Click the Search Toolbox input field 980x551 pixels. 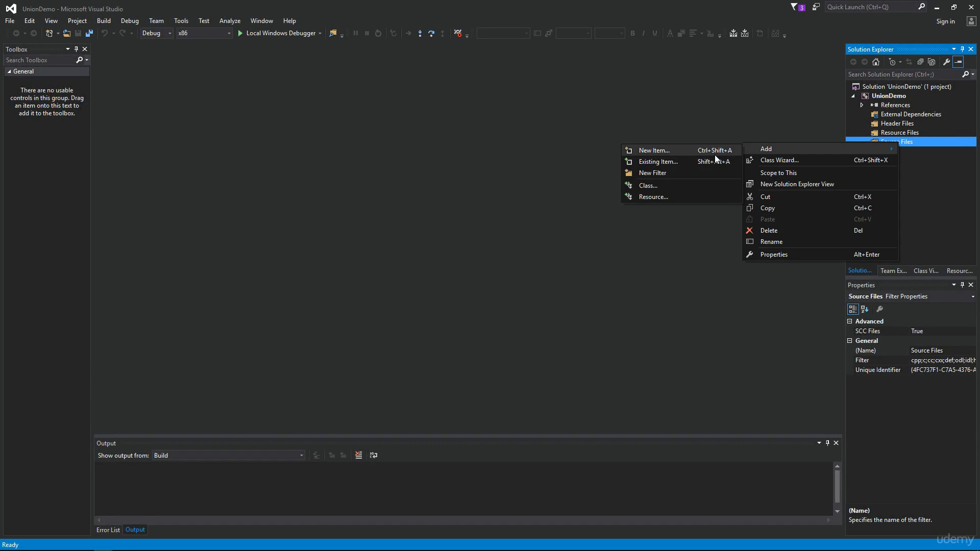(40, 60)
